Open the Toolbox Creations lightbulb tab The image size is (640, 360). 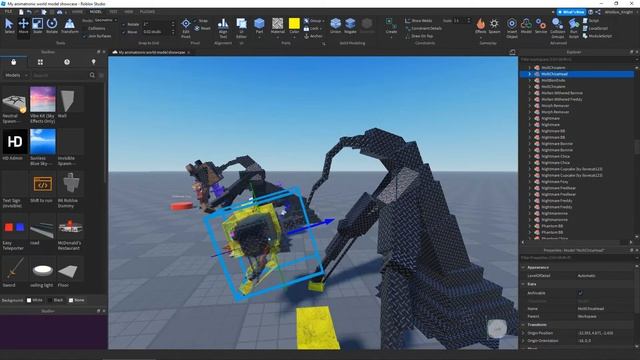pos(93,62)
